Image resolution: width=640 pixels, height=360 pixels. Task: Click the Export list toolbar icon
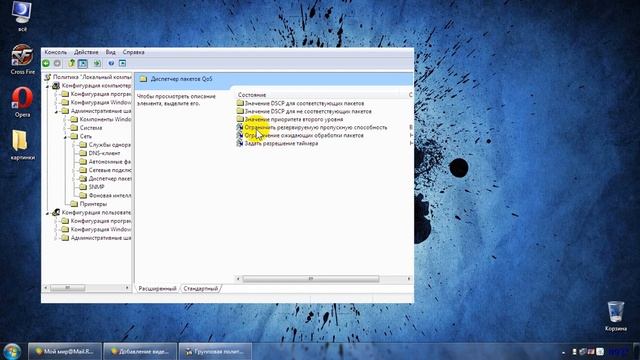97,63
